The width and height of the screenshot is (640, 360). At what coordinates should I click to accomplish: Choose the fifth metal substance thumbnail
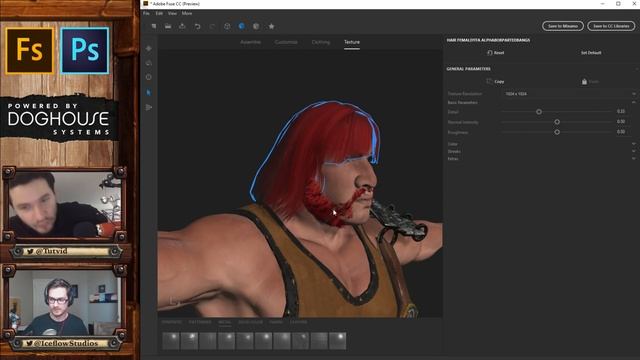[245, 341]
